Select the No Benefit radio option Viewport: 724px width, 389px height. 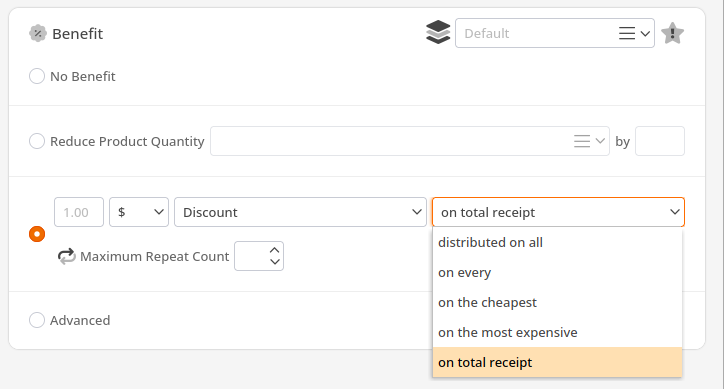tap(37, 76)
